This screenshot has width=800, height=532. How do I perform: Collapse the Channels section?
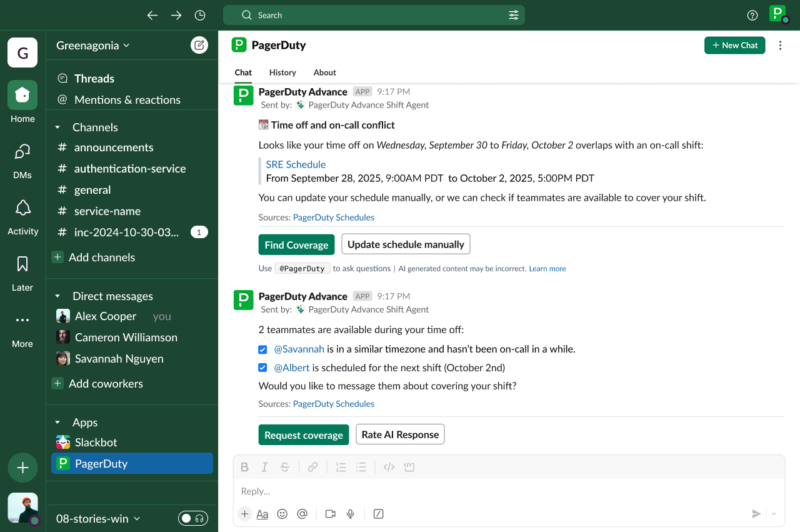click(x=57, y=128)
